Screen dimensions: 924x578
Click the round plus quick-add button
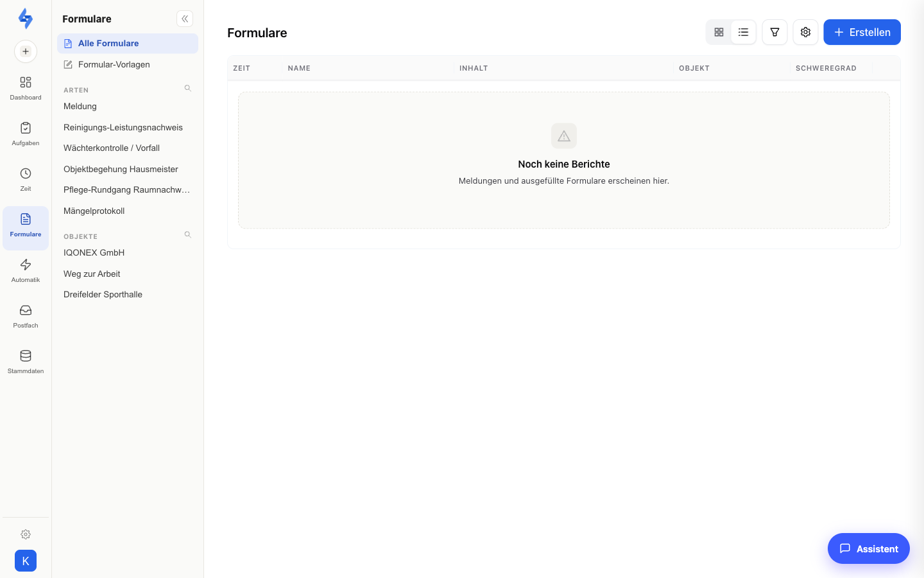[x=26, y=51]
